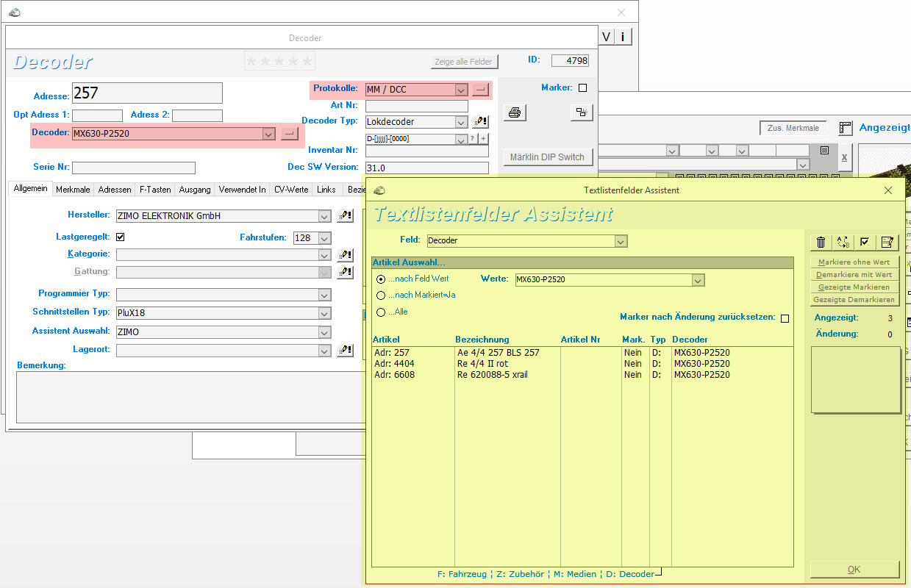Click the underlined X button in the background window

click(844, 157)
